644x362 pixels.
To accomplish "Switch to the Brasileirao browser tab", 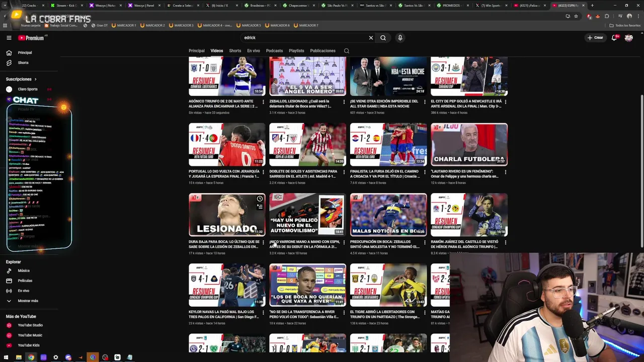I will pos(261,5).
